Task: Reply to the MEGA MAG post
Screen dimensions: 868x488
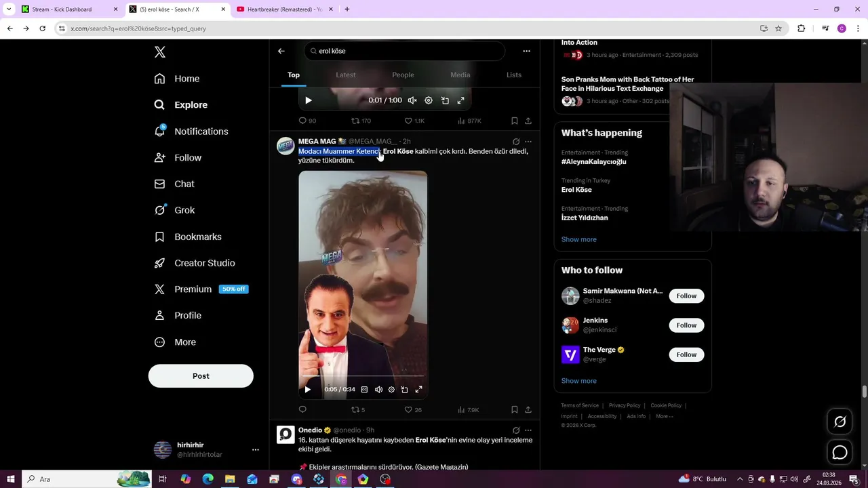Action: 302,409
